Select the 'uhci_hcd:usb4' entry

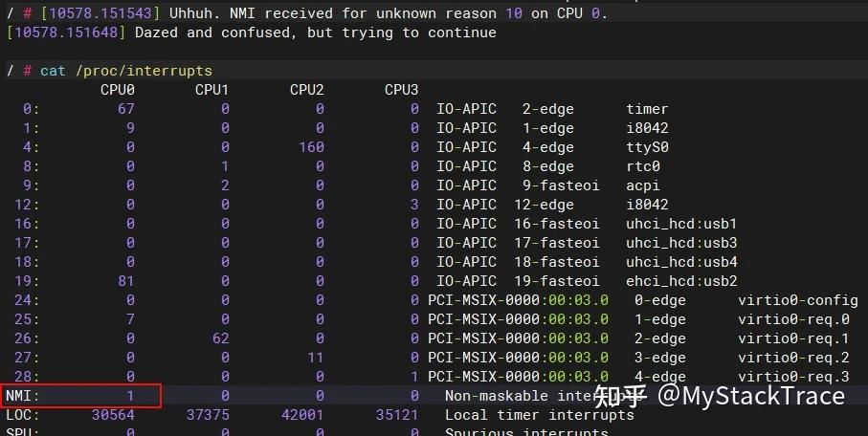point(681,262)
